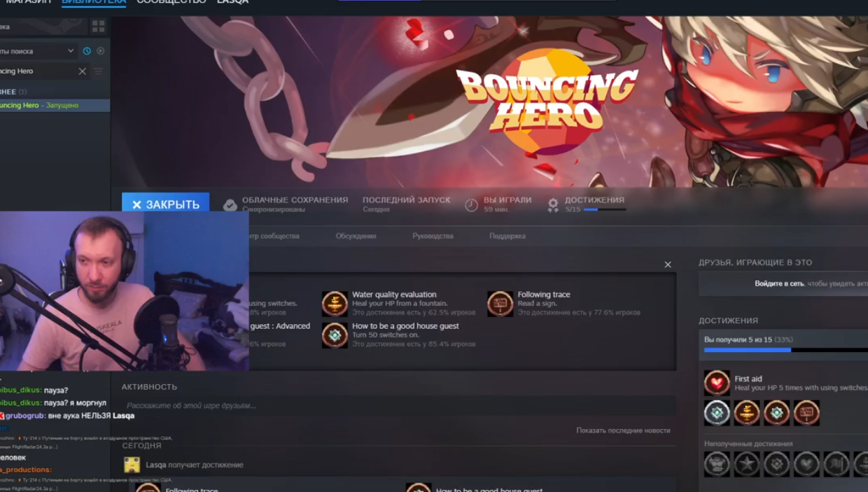
Task: Click the fountain achievement icon in the sidebar
Action: (x=747, y=413)
